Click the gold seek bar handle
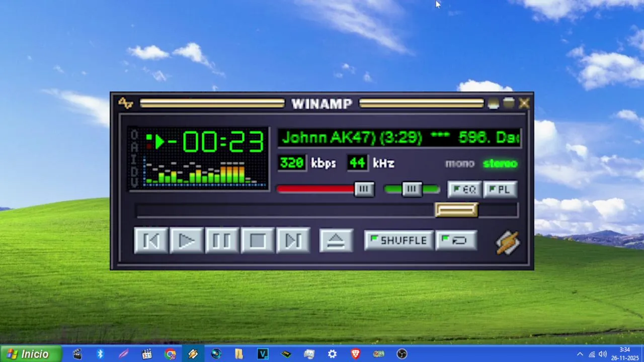Image resolution: width=644 pixels, height=362 pixels. pyautogui.click(x=456, y=210)
